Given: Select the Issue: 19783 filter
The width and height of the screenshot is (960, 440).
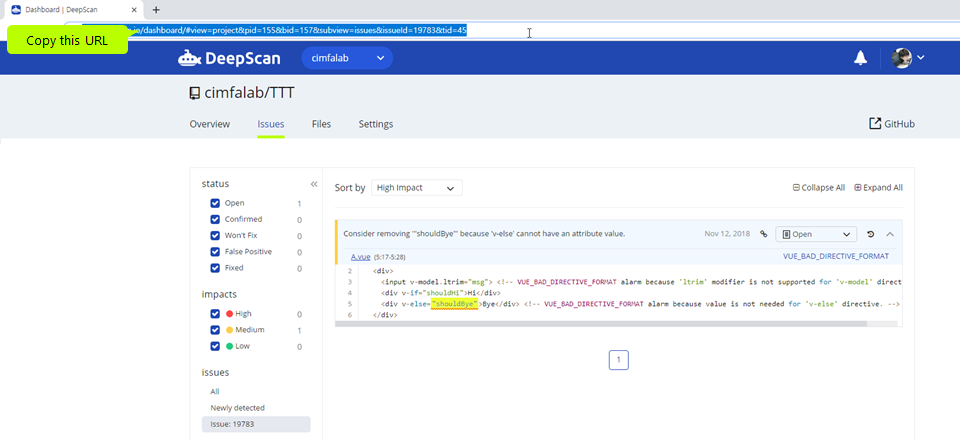Looking at the screenshot, I should pyautogui.click(x=256, y=424).
